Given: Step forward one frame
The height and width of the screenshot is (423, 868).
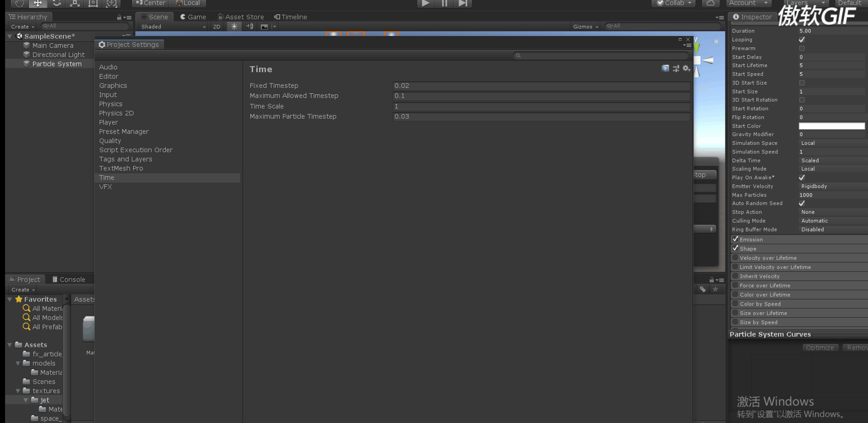Looking at the screenshot, I should (x=463, y=3).
